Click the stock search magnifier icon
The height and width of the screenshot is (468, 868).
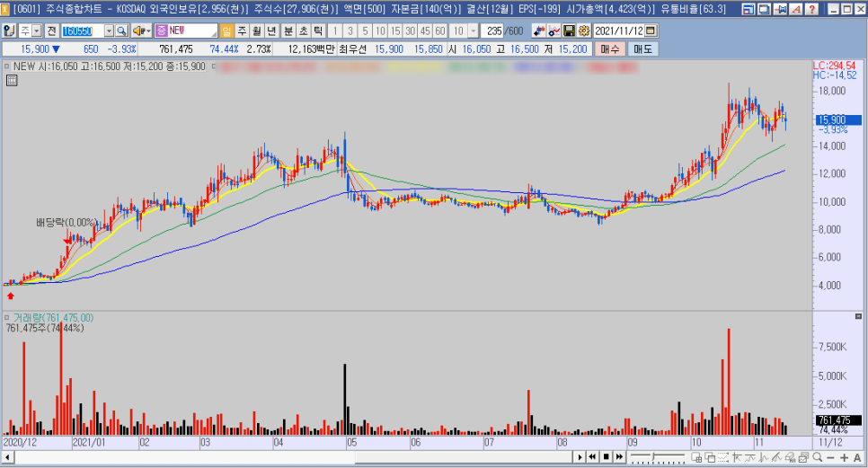tap(122, 31)
